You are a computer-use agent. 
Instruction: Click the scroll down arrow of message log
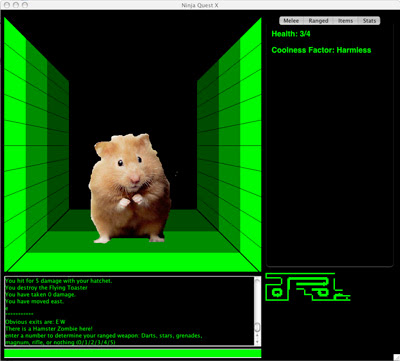tap(257, 342)
